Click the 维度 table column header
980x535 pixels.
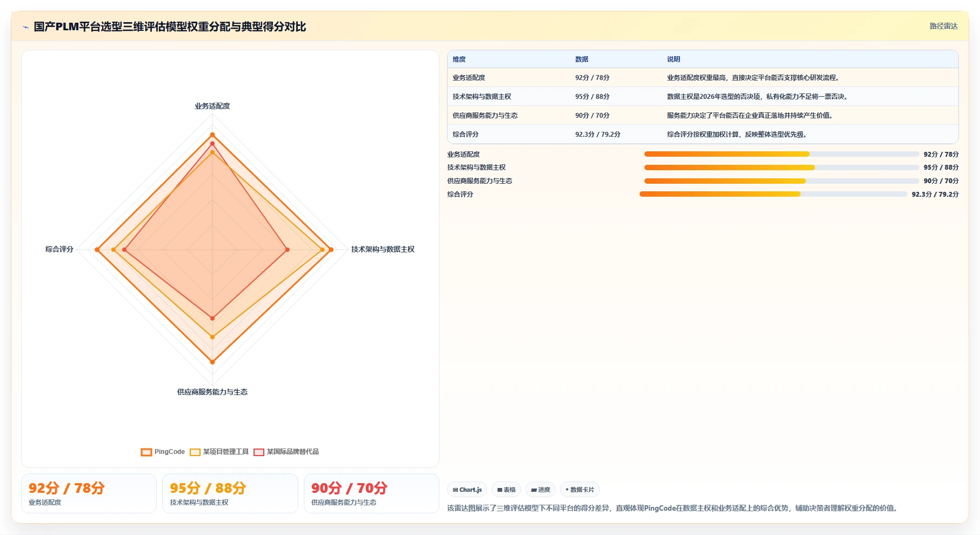click(459, 59)
